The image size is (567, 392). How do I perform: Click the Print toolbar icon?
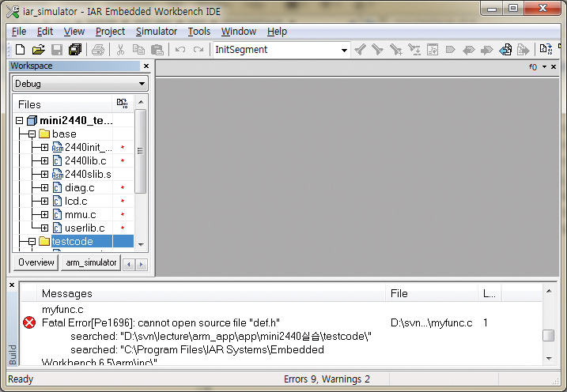tap(98, 50)
